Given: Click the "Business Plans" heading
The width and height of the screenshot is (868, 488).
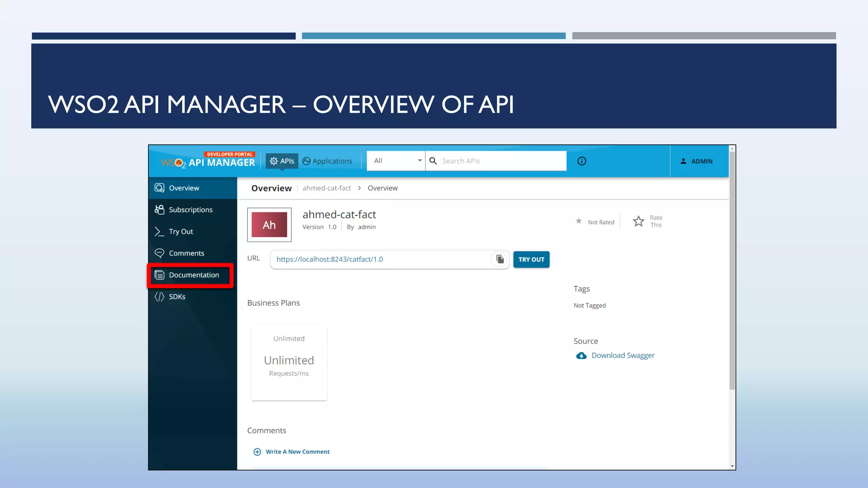Looking at the screenshot, I should click(273, 303).
